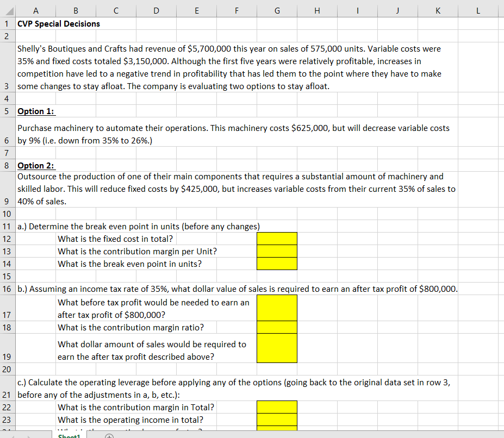
Task: Select column C header
Action: (x=116, y=11)
